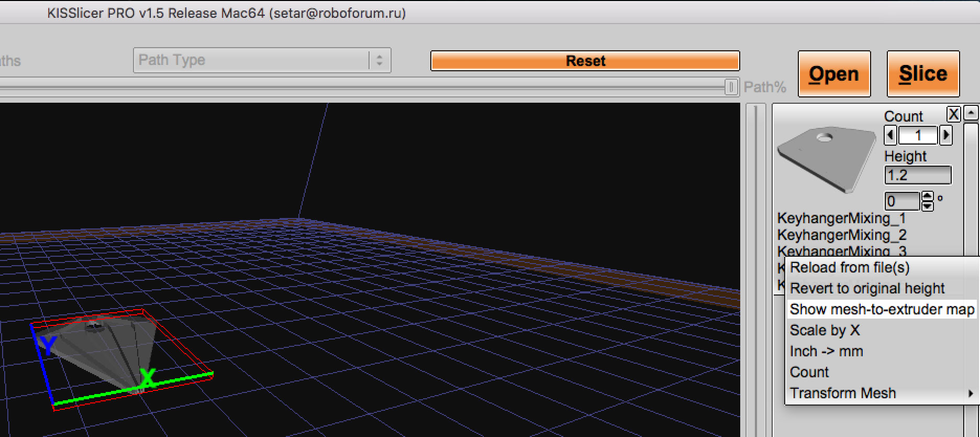The height and width of the screenshot is (437, 980).
Task: Remove the model with the X button
Action: tap(954, 114)
